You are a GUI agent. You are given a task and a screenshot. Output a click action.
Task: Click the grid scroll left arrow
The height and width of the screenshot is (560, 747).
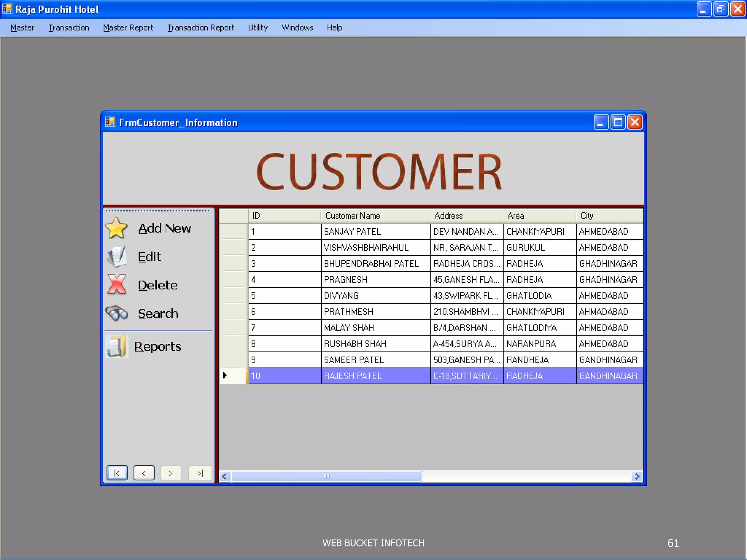pyautogui.click(x=225, y=476)
